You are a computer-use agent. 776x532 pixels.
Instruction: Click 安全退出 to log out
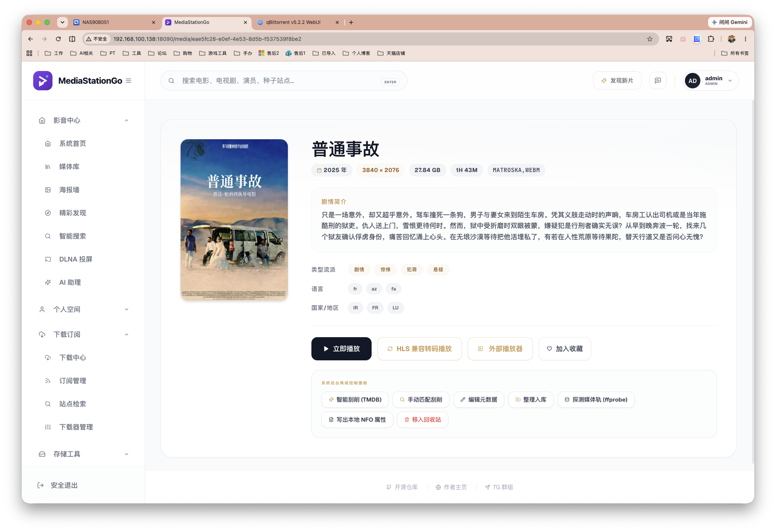click(57, 485)
